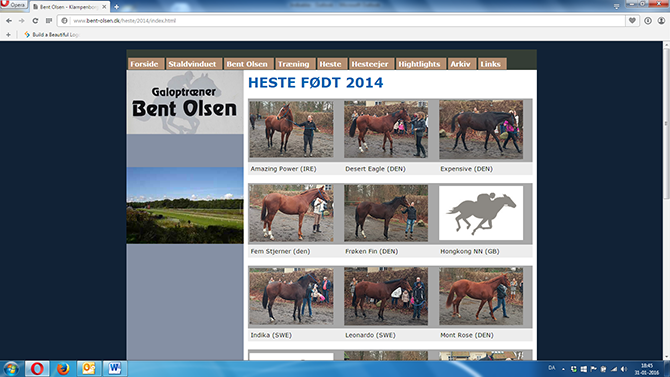Image resolution: width=670 pixels, height=377 pixels.
Task: Click the Fem Stjerner (den) caption
Action: pos(280,251)
